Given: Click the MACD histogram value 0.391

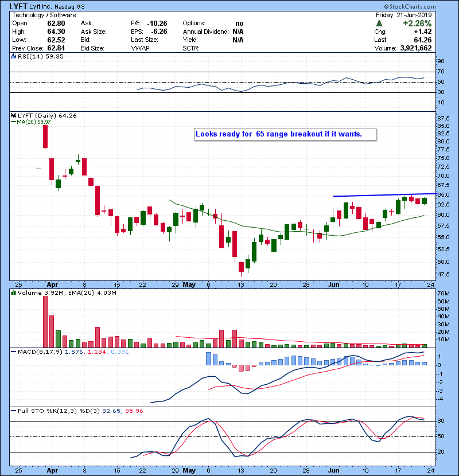Looking at the screenshot, I should 120,352.
